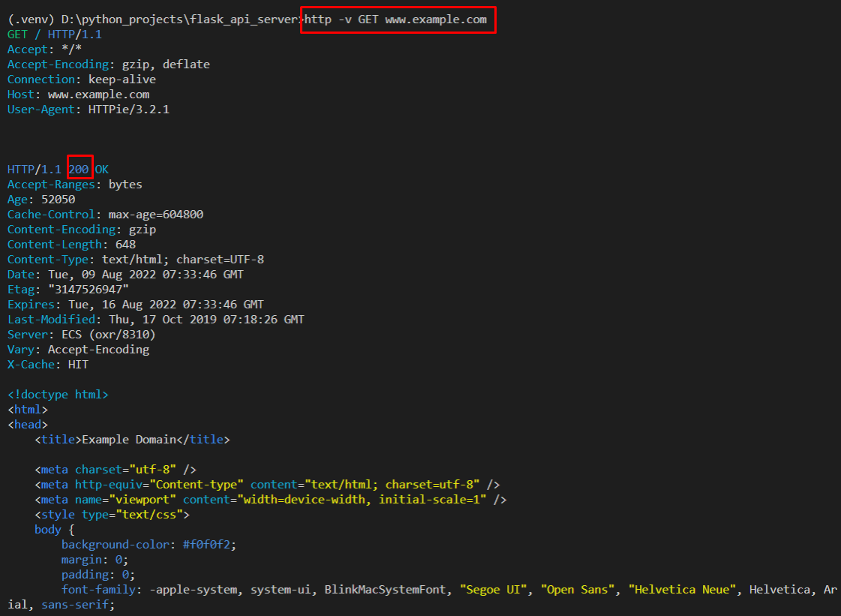Viewport: 841px width, 616px height.
Task: Click the 'Host: www.example.com' header
Action: tap(78, 95)
